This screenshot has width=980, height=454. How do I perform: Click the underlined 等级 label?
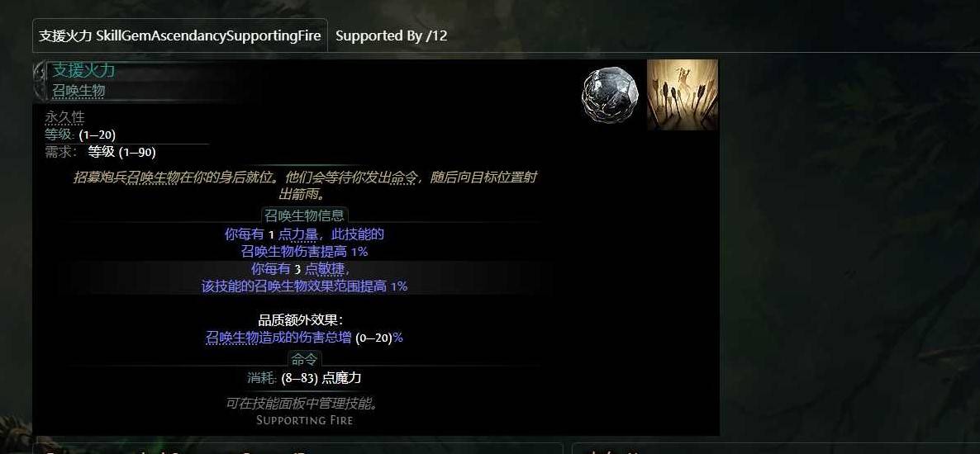click(x=59, y=135)
